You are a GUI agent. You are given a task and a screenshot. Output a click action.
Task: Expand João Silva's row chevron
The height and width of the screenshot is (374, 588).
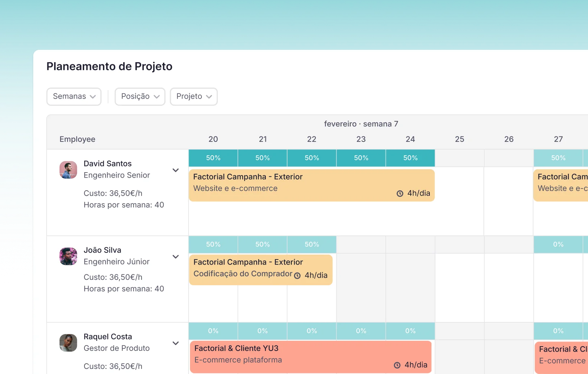point(176,257)
